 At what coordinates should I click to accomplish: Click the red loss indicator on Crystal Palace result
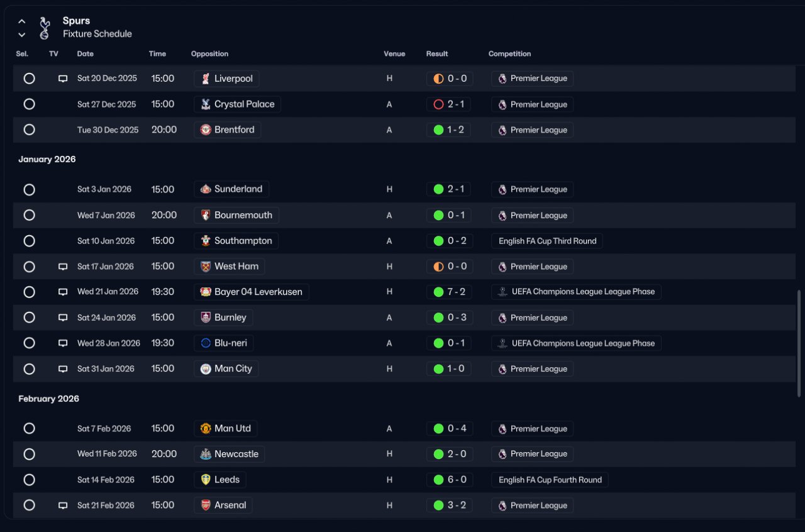click(439, 104)
